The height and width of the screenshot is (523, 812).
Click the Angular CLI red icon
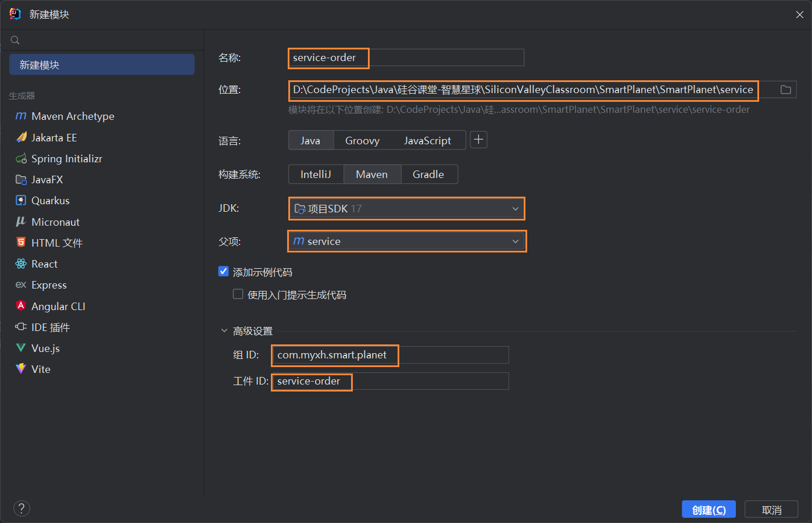(21, 305)
